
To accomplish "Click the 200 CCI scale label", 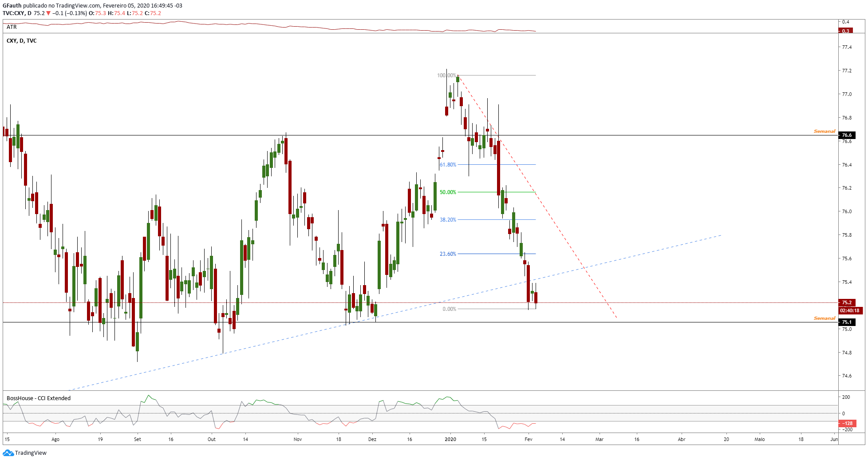I will pos(846,397).
